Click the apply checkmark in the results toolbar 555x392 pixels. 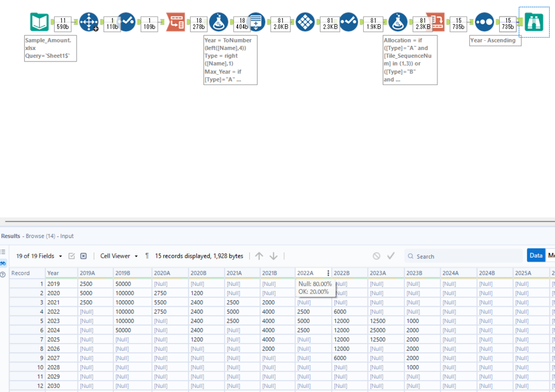[x=390, y=256]
